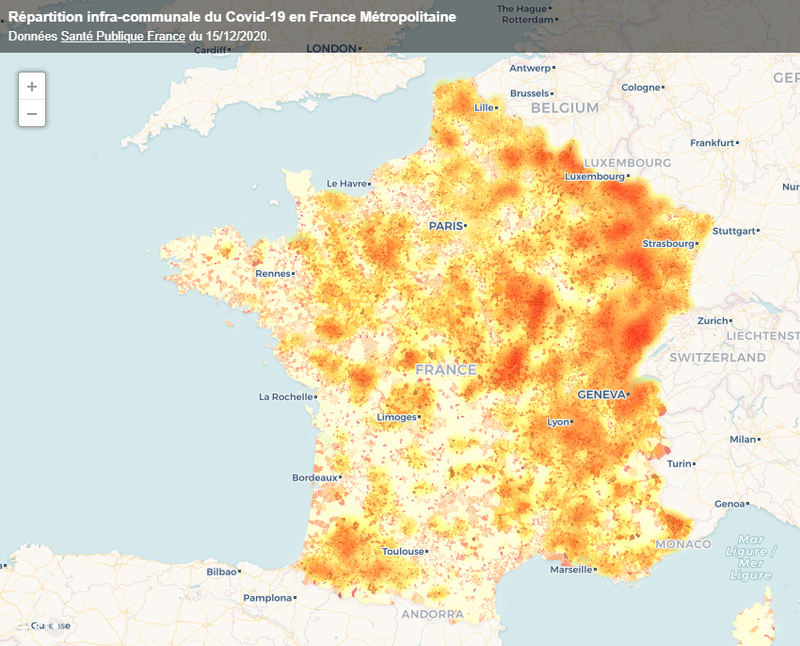Click the Rotterdam label
The height and width of the screenshot is (646, 800).
[528, 19]
